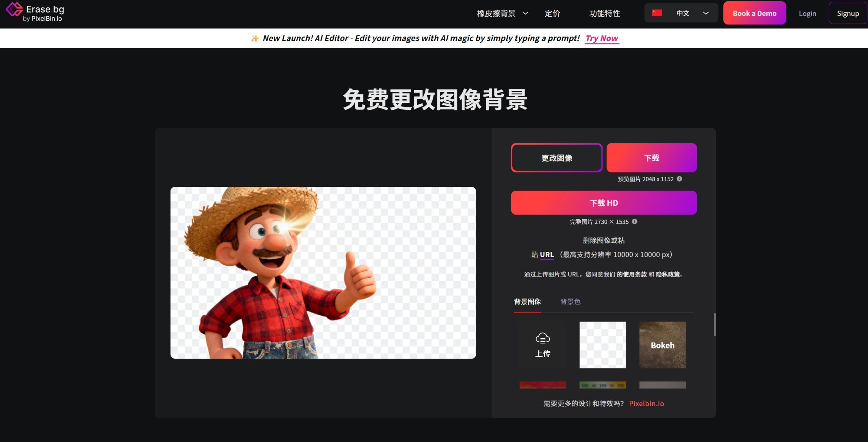Click the upload cloud icon labeled 上传
The height and width of the screenshot is (442, 868).
click(x=543, y=339)
